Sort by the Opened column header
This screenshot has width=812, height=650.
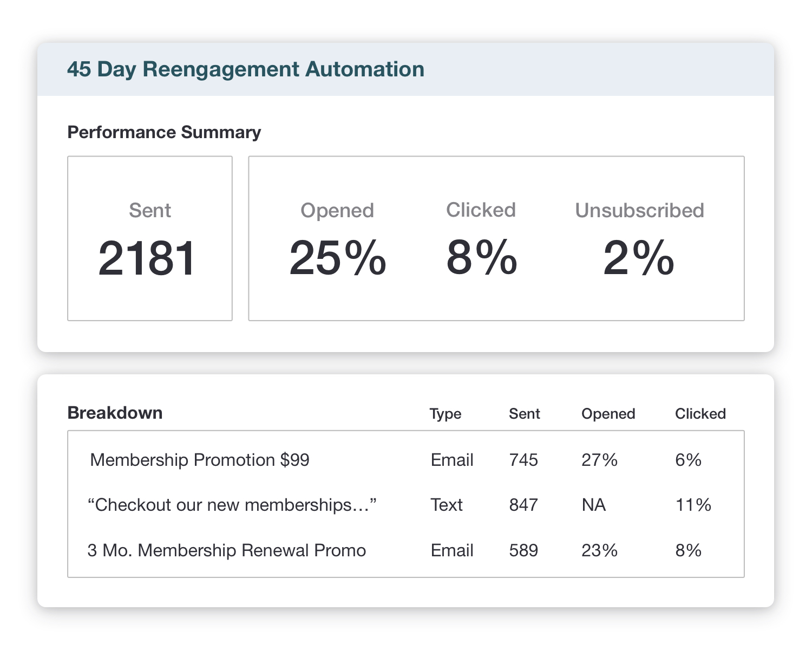pyautogui.click(x=608, y=414)
